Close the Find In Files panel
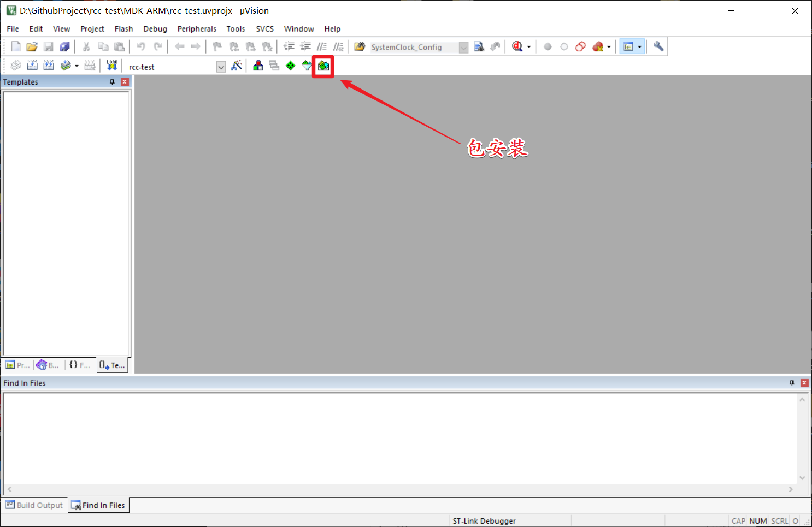 804,383
